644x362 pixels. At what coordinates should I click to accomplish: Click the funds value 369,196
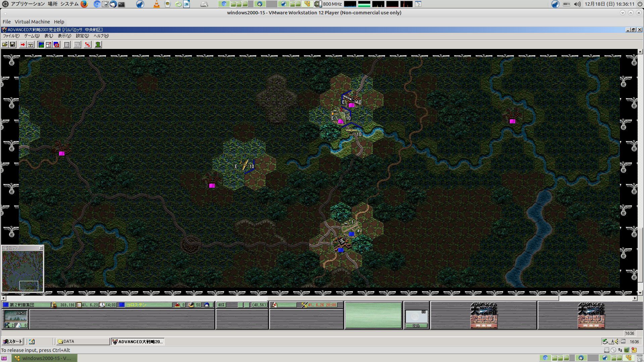(67, 305)
